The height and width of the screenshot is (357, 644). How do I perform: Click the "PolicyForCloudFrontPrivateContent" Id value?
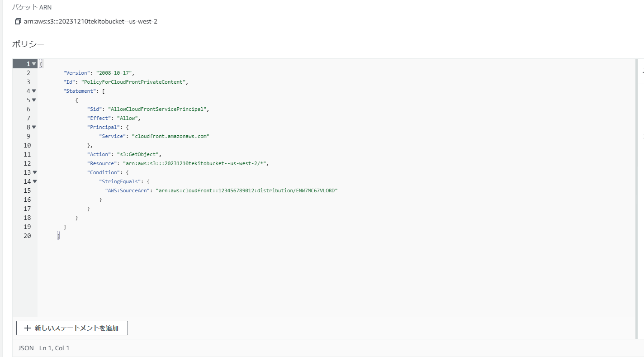point(133,82)
